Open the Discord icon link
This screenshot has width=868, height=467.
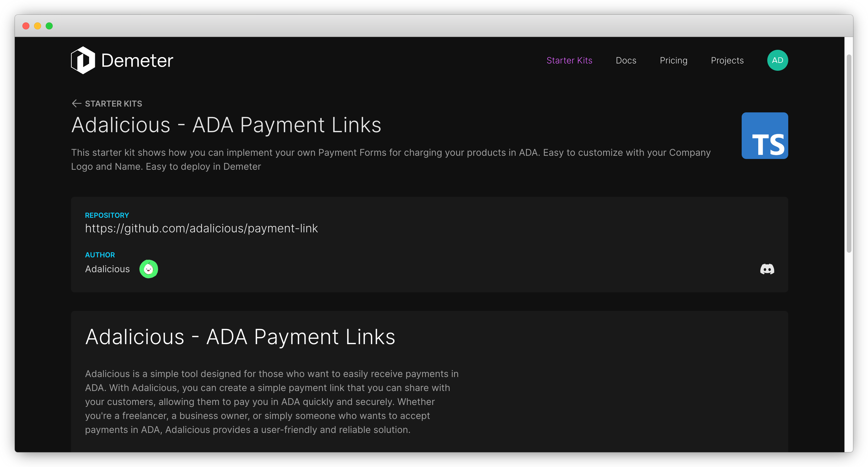pos(767,269)
